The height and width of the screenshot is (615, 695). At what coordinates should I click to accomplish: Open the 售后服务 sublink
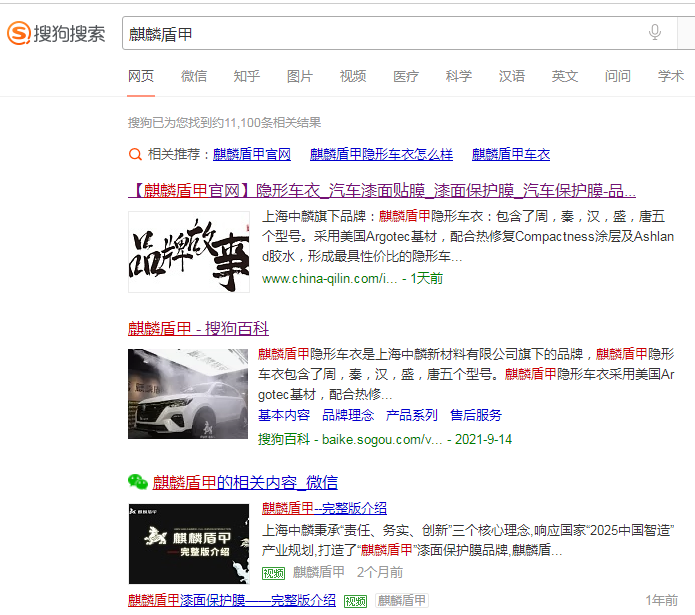(x=476, y=415)
